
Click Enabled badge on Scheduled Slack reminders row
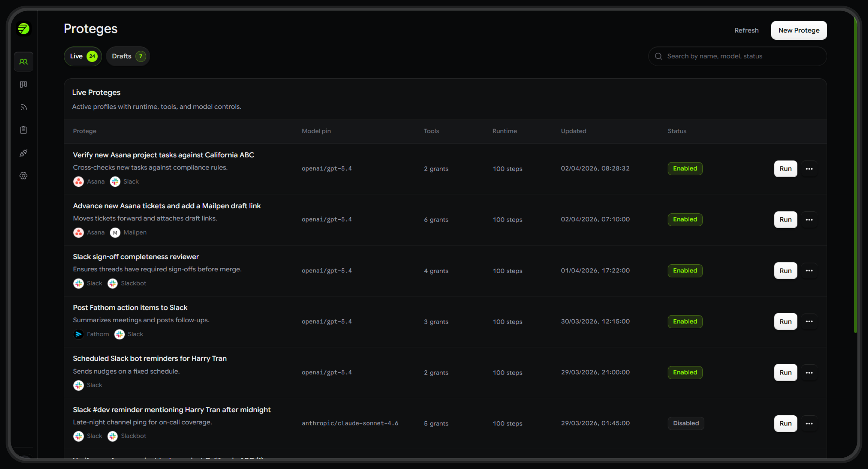[x=685, y=372]
